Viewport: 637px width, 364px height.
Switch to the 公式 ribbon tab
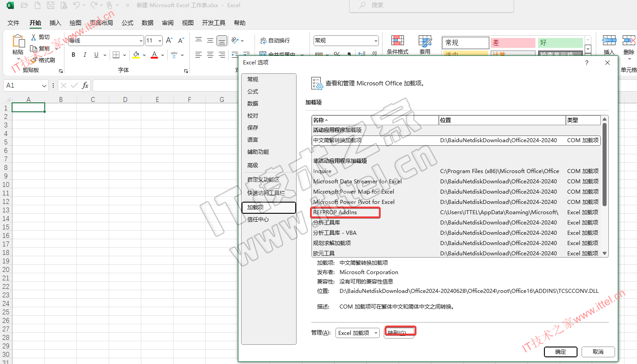click(x=127, y=23)
